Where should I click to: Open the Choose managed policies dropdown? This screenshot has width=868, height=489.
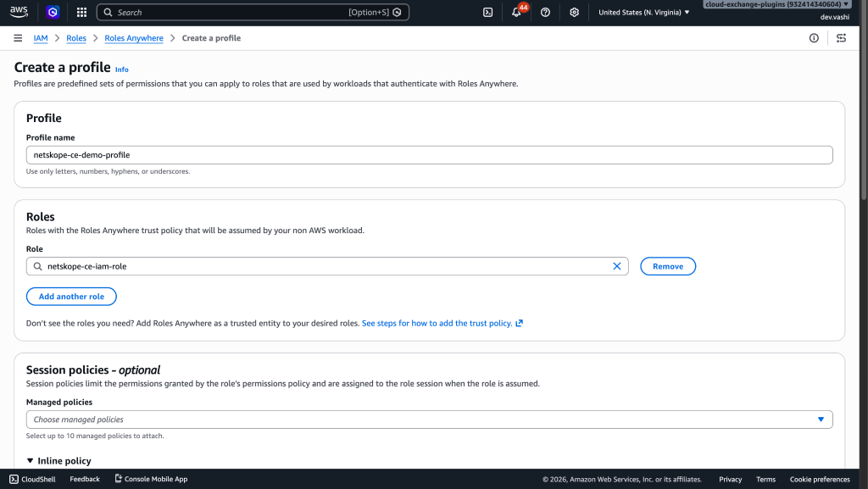coord(429,420)
